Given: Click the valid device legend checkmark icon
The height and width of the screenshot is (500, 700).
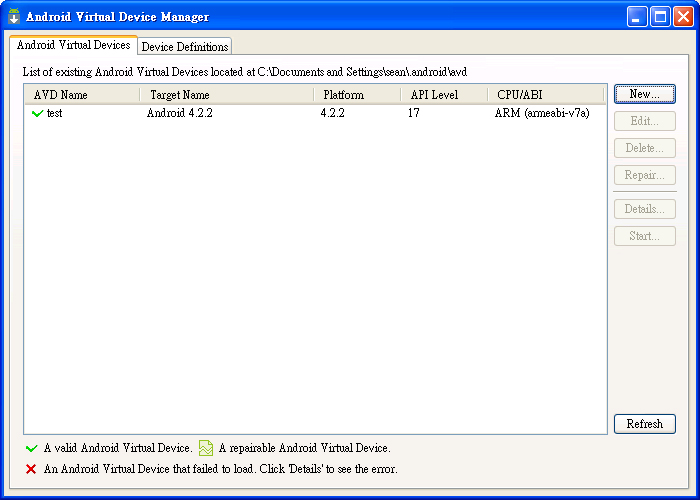Looking at the screenshot, I should click(32, 448).
